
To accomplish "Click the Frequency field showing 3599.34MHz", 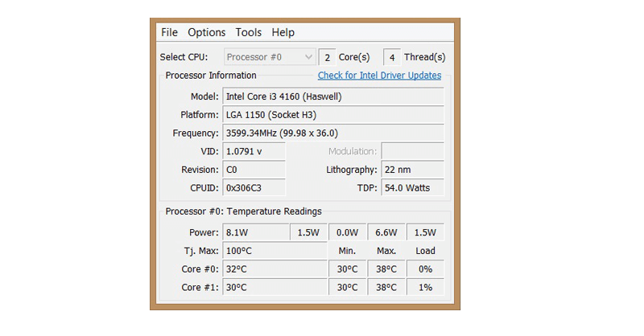I will pos(332,133).
